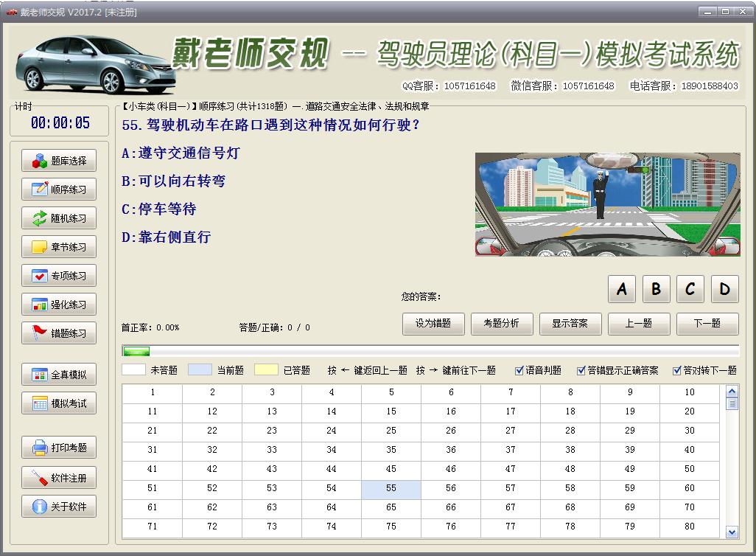Launch 全真模拟 full simulation exam

[59, 375]
